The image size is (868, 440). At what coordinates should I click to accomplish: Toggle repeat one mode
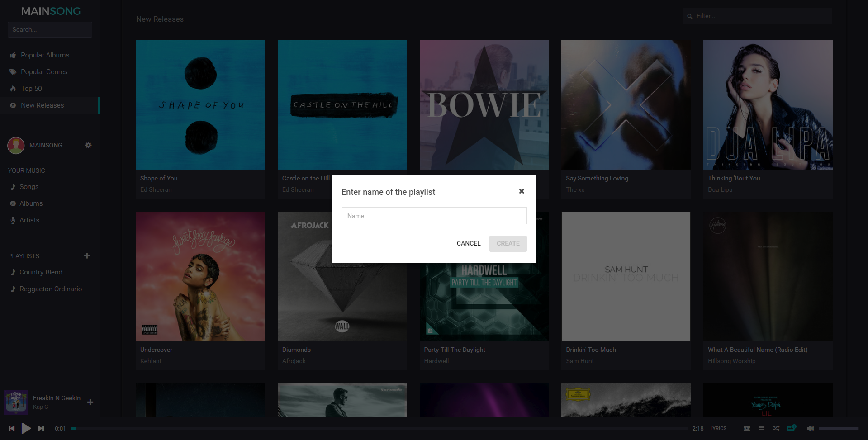[x=792, y=428]
